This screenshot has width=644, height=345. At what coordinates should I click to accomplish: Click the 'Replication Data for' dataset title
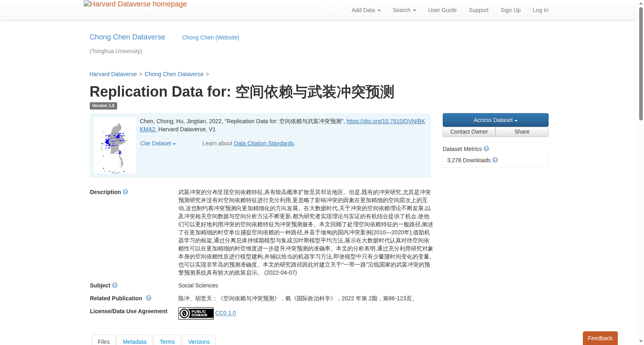(242, 92)
